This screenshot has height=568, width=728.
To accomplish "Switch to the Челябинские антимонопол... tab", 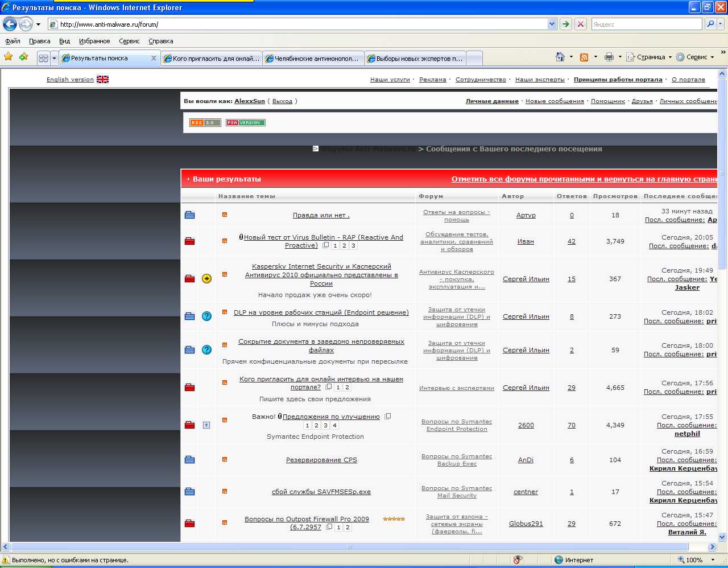I will click(x=315, y=59).
